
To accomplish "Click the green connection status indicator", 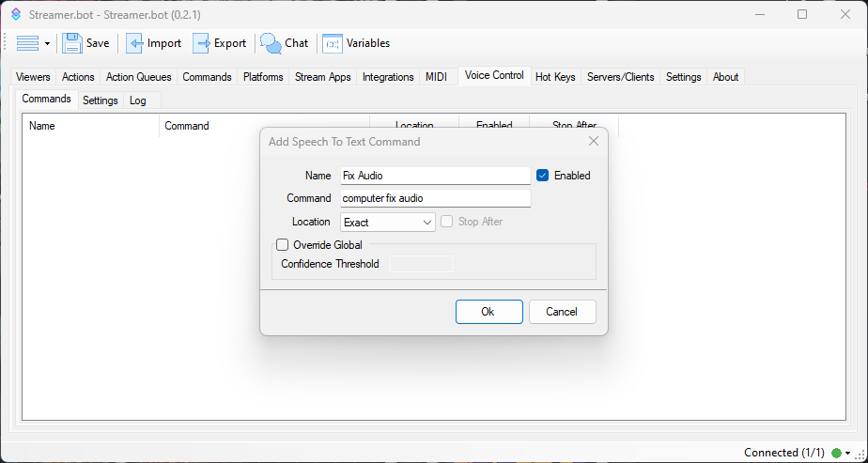I will 836,453.
